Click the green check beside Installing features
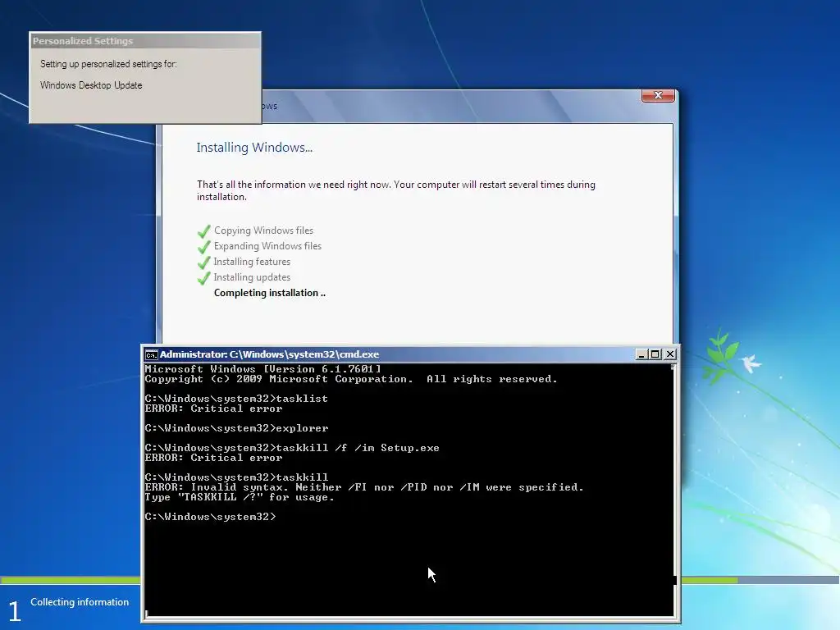Image resolution: width=840 pixels, height=630 pixels. point(204,262)
